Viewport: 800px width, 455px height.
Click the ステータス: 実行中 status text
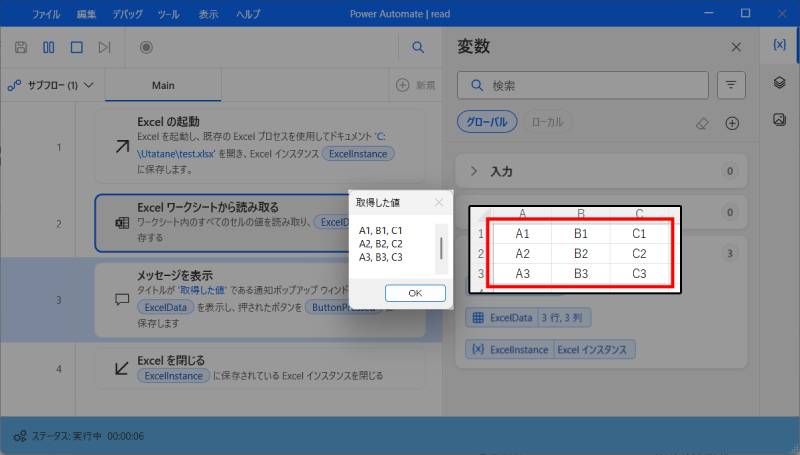pos(66,436)
